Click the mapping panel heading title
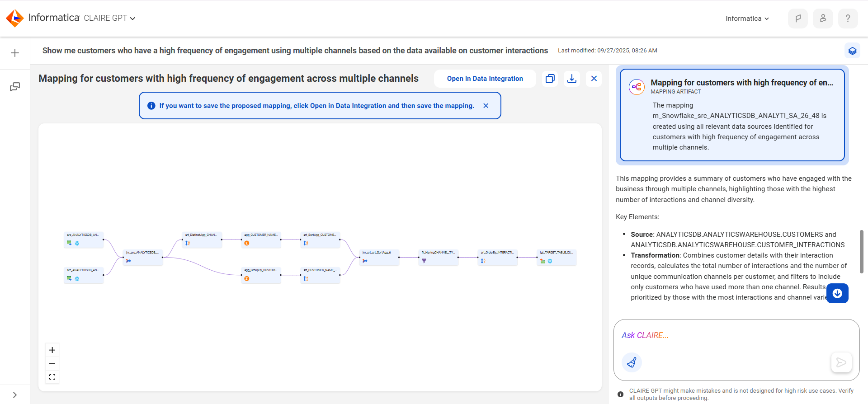 click(x=228, y=79)
